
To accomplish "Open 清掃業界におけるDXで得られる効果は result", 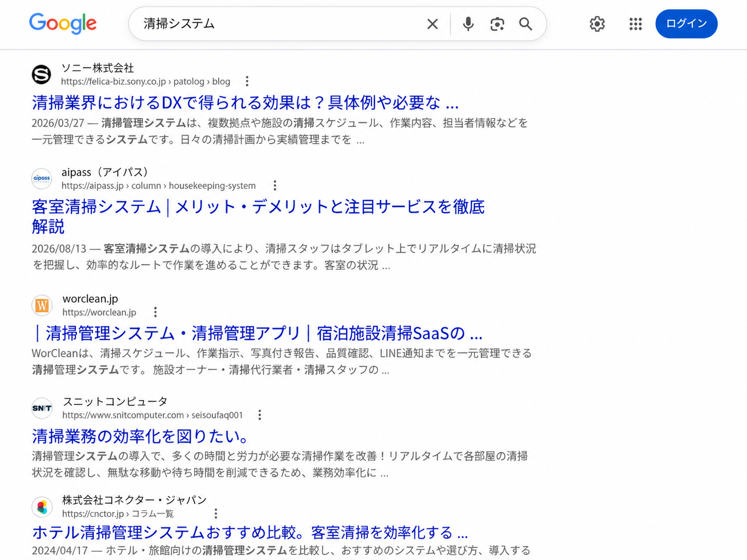I will pos(245,103).
